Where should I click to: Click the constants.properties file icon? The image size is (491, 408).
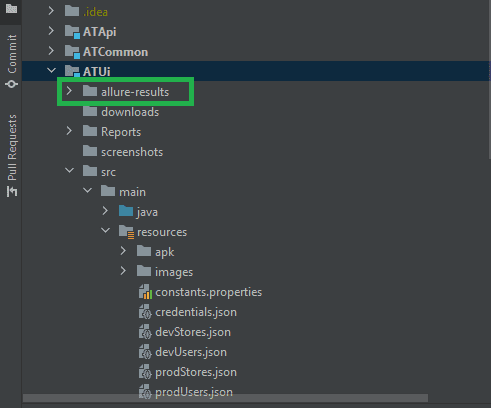(145, 292)
